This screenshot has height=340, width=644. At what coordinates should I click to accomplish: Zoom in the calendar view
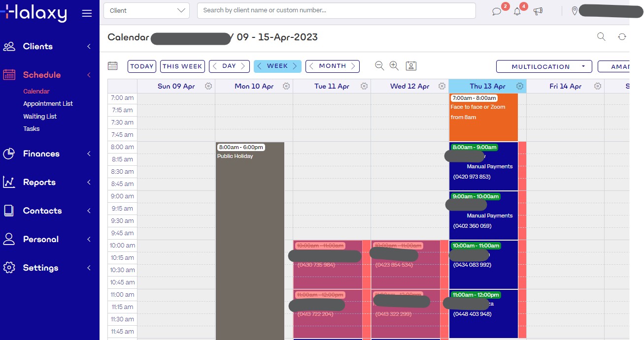[394, 66]
